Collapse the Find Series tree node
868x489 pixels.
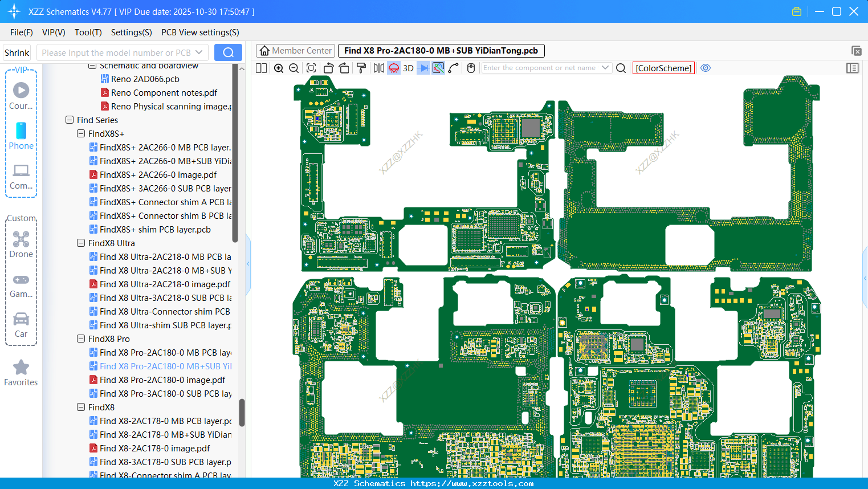[x=70, y=120]
